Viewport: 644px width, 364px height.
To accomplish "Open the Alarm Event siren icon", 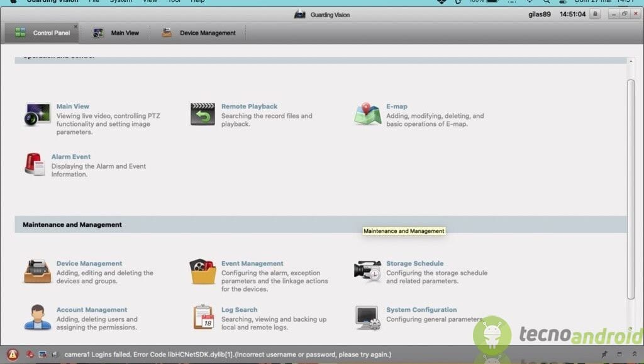I will (x=35, y=164).
